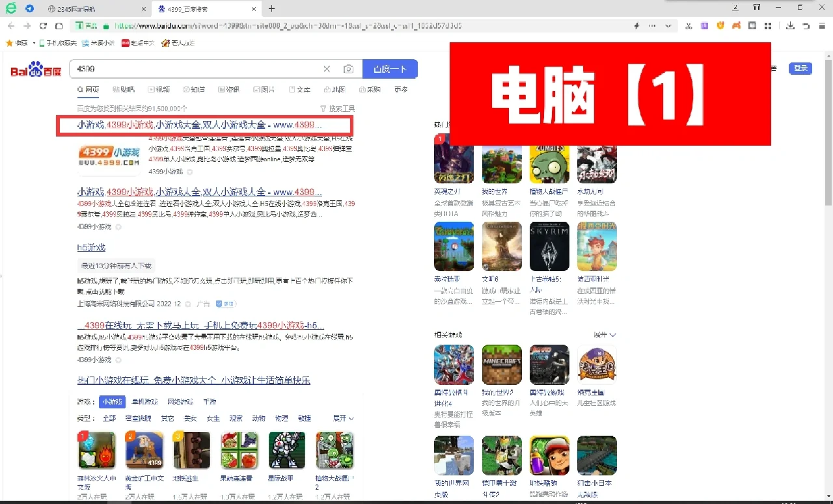This screenshot has height=504, width=833.
Task: Open first result 小游戏,4399小游戏 link
Action: pyautogui.click(x=199, y=124)
